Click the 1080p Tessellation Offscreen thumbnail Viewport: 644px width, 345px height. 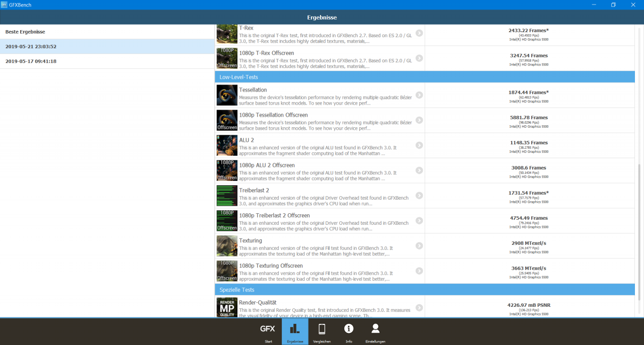pyautogui.click(x=227, y=120)
